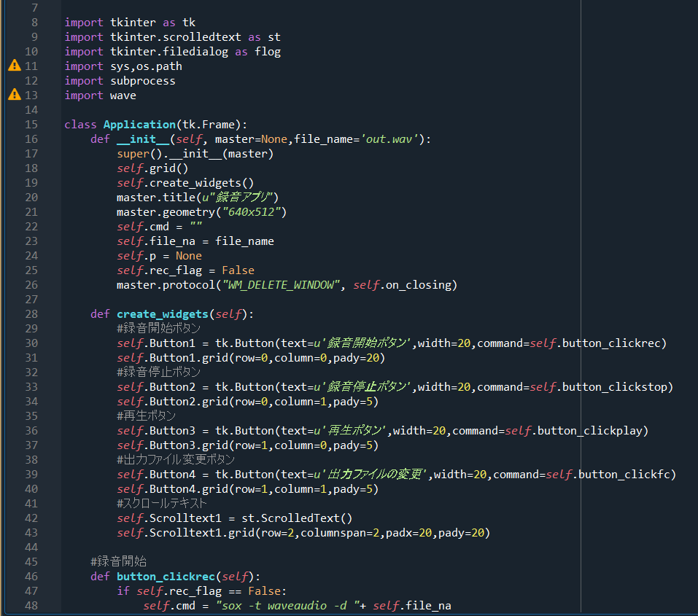698x616 pixels.
Task: Click 'Button3.grid' on line 37
Action: tap(189, 445)
